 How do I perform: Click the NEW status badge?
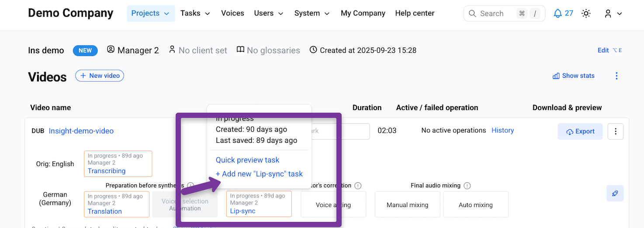point(85,51)
